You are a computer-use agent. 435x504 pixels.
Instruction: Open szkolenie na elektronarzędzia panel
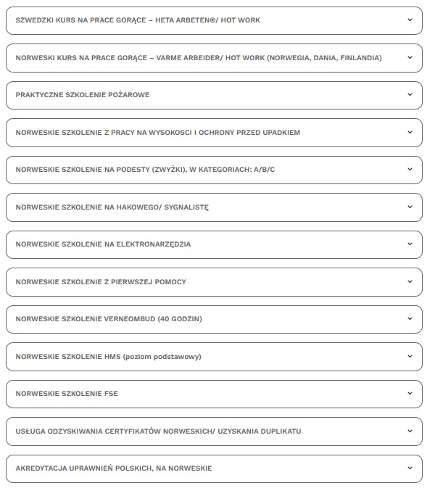(103, 244)
